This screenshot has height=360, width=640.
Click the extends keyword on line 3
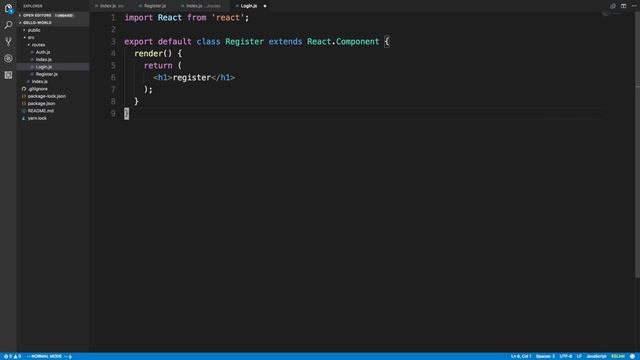[285, 42]
